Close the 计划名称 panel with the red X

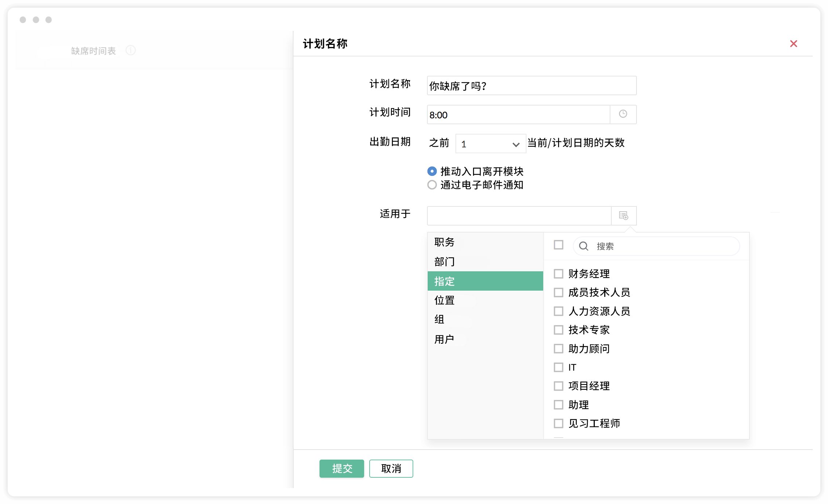(x=793, y=44)
